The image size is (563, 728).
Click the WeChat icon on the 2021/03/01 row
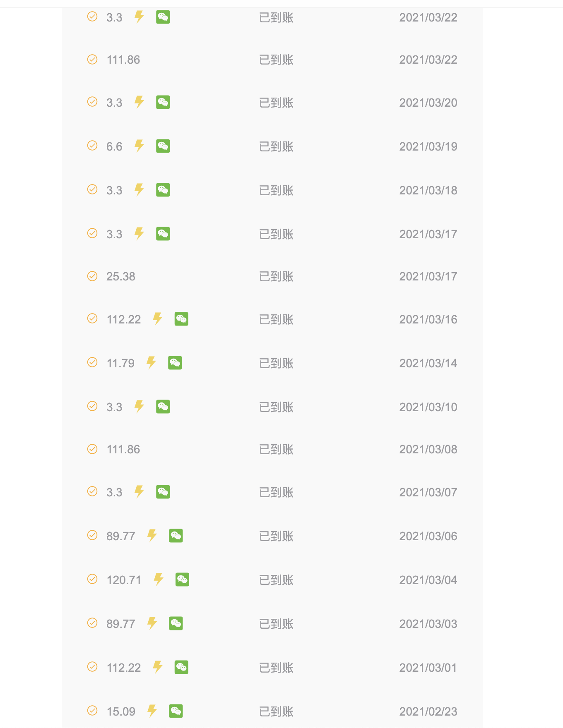(x=181, y=667)
